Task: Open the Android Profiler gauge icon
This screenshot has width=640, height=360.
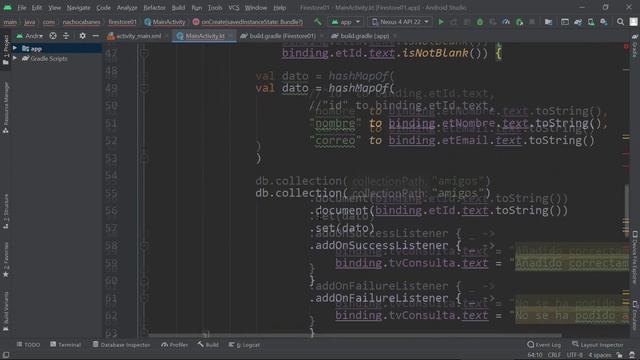Action: [506, 22]
